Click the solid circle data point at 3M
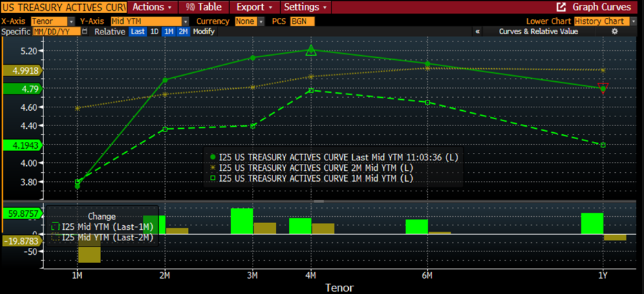This screenshot has width=644, height=294. coord(253,58)
